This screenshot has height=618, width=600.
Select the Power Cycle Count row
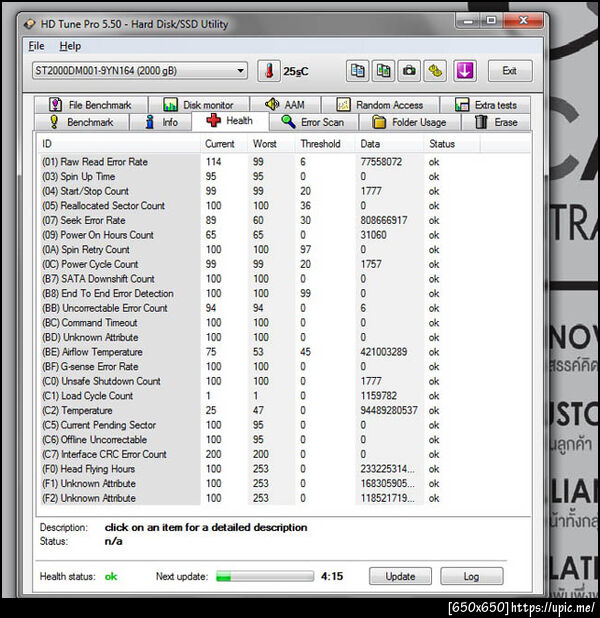pos(260,264)
